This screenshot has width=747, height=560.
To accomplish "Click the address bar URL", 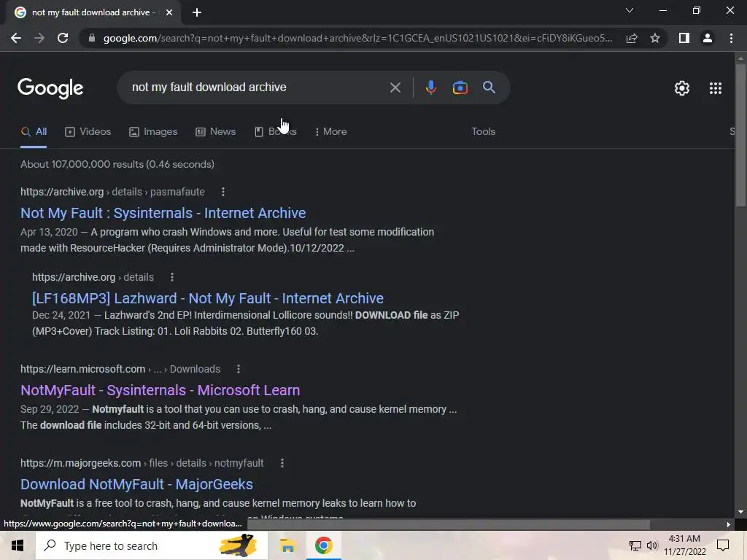I will coord(357,38).
